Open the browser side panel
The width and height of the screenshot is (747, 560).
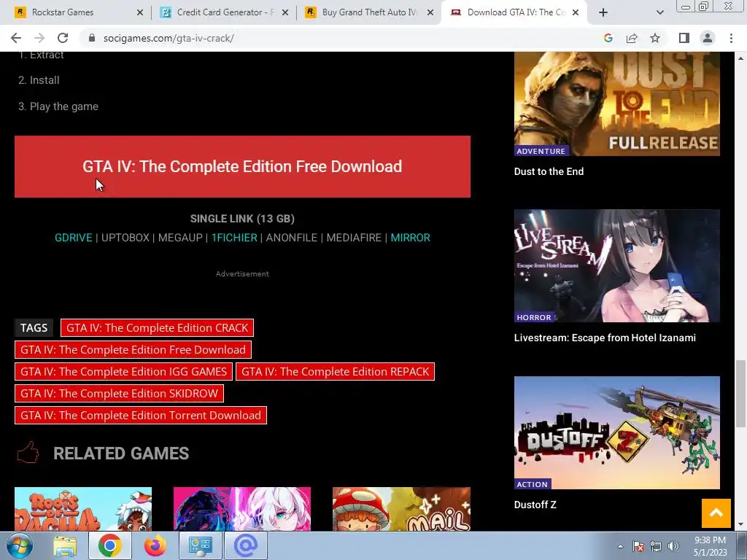684,38
